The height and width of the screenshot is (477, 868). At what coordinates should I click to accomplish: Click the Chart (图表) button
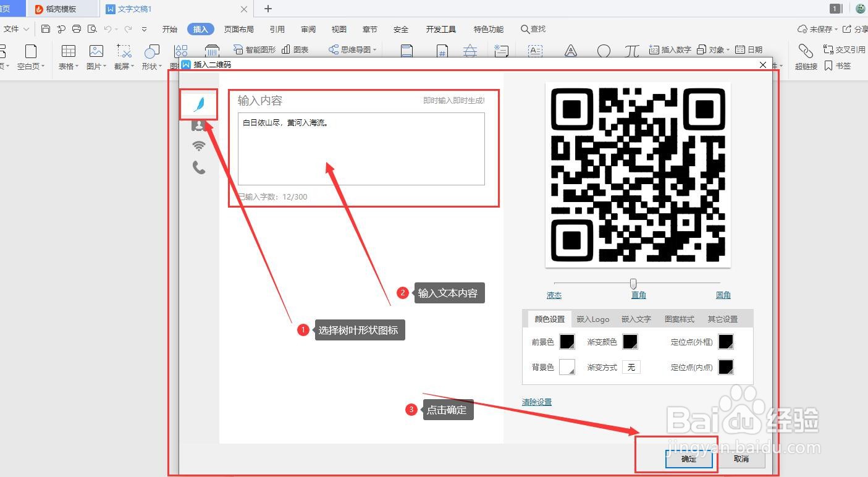(x=295, y=49)
